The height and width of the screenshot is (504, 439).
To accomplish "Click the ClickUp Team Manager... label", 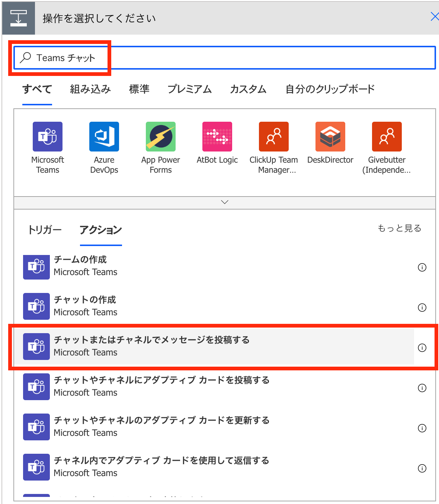I will click(274, 165).
